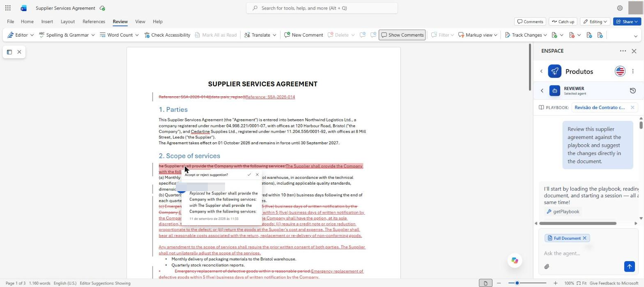Send message to the agent

click(629, 266)
